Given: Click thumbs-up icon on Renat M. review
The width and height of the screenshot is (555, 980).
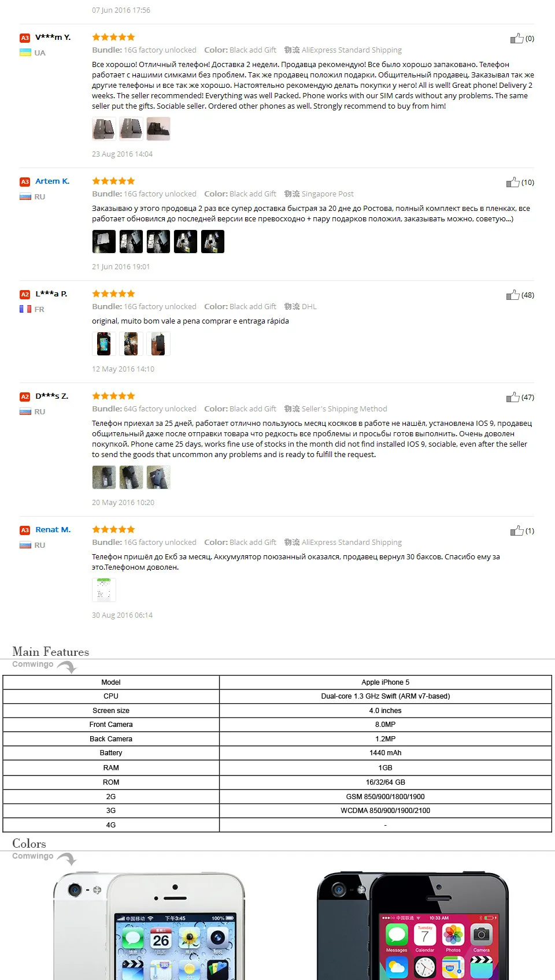Looking at the screenshot, I should click(516, 531).
